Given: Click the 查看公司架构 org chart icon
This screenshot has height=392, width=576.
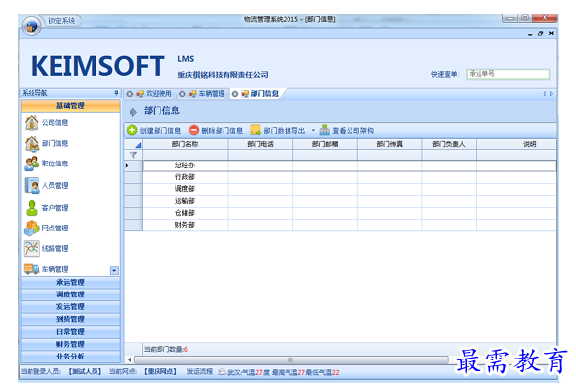Looking at the screenshot, I should [324, 130].
